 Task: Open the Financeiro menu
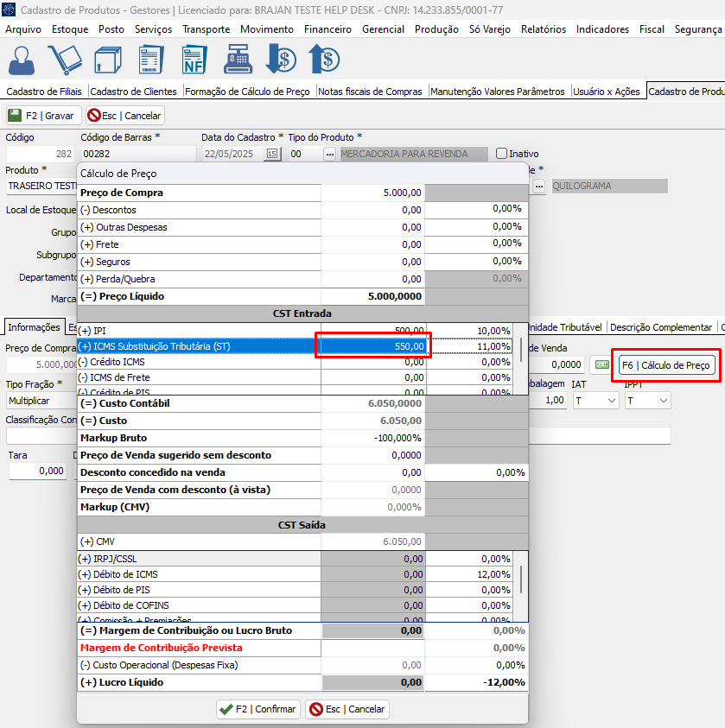pos(328,28)
